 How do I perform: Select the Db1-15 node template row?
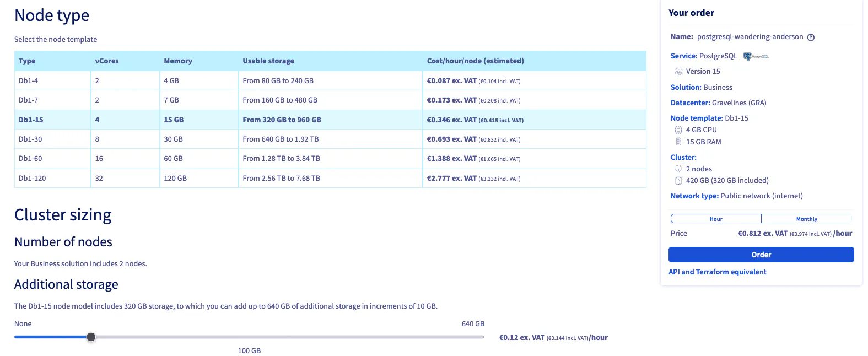[x=330, y=120]
